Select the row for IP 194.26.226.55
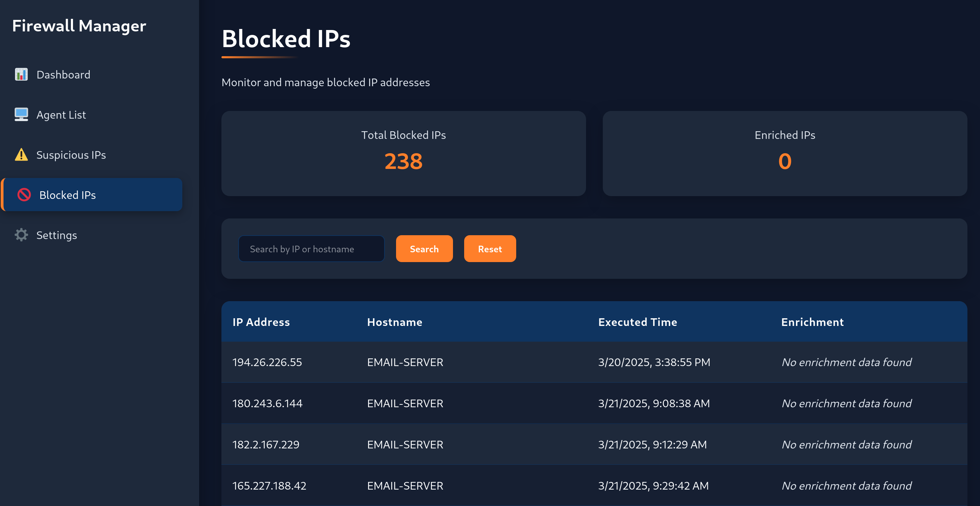 click(594, 362)
